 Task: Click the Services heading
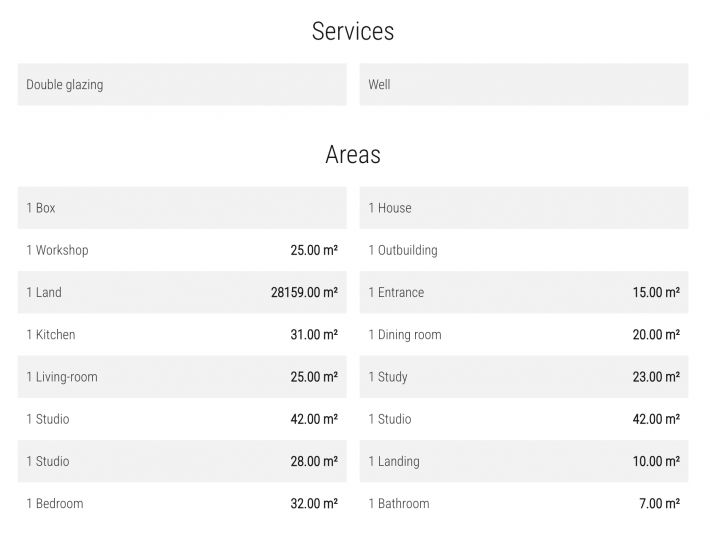(353, 31)
